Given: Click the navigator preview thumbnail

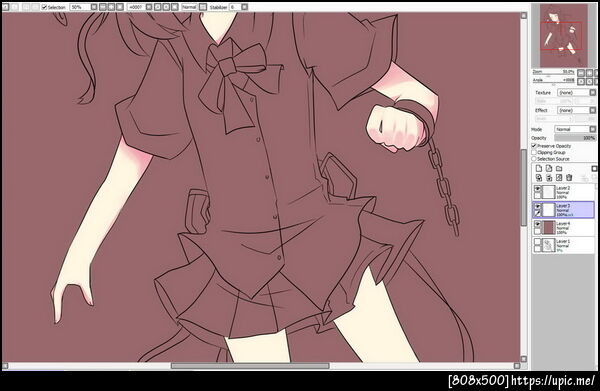Looking at the screenshot, I should point(564,36).
